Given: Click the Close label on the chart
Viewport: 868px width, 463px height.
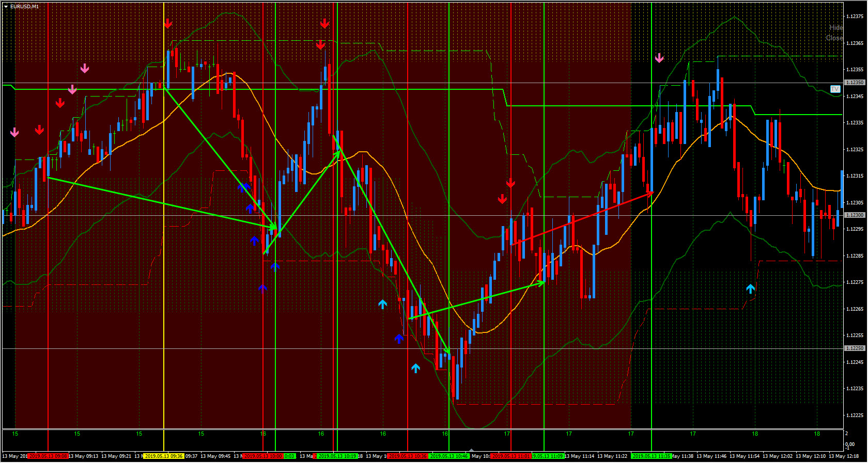Looking at the screenshot, I should 834,38.
